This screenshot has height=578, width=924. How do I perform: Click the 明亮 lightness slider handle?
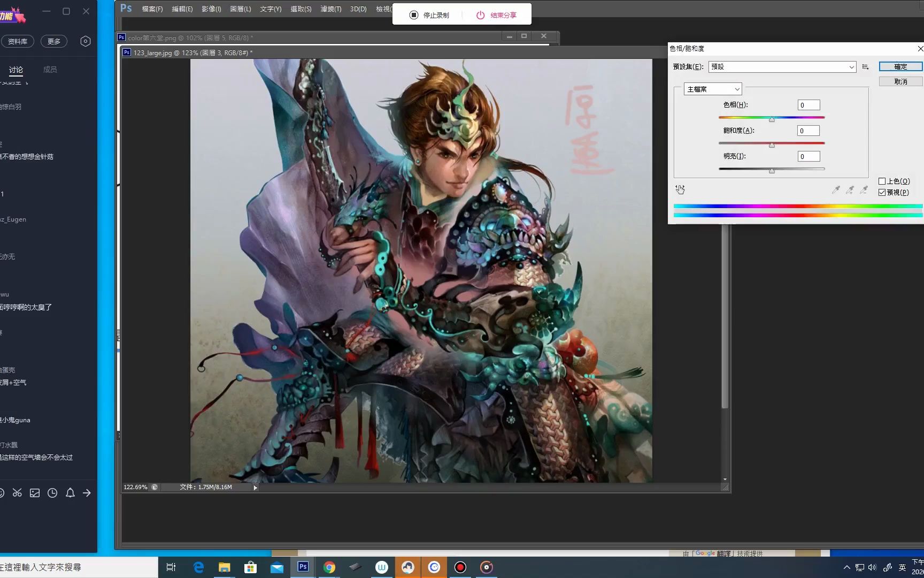(x=772, y=171)
